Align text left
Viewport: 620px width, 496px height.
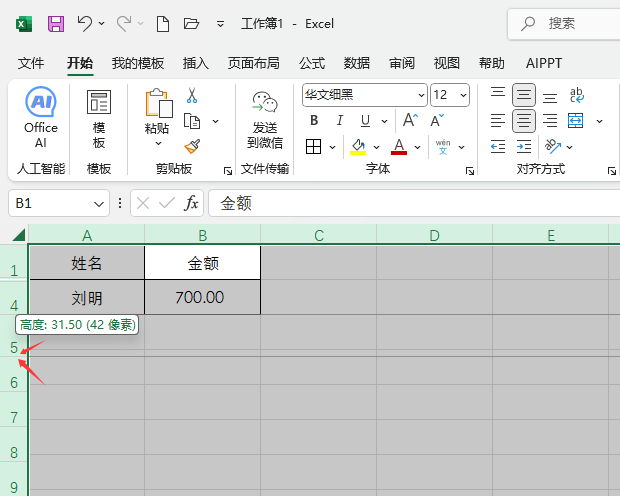pyautogui.click(x=498, y=121)
